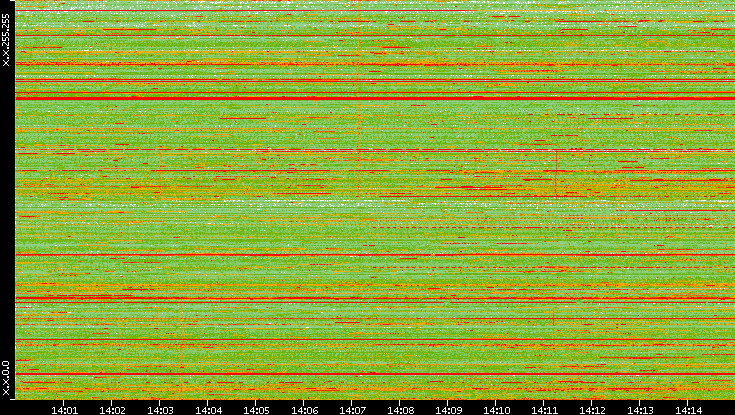The image size is (735, 415).
Task: Click the 14:07 time axis label
Action: tap(352, 410)
